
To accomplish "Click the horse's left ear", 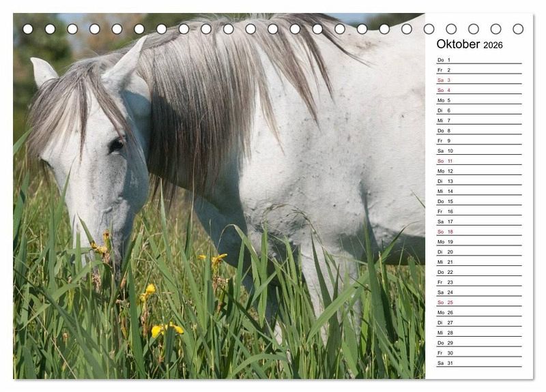I will coord(43,70).
